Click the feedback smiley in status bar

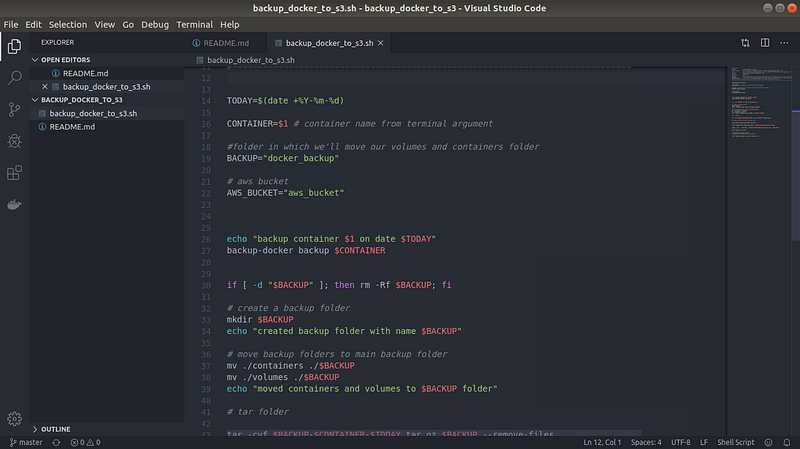tap(768, 442)
